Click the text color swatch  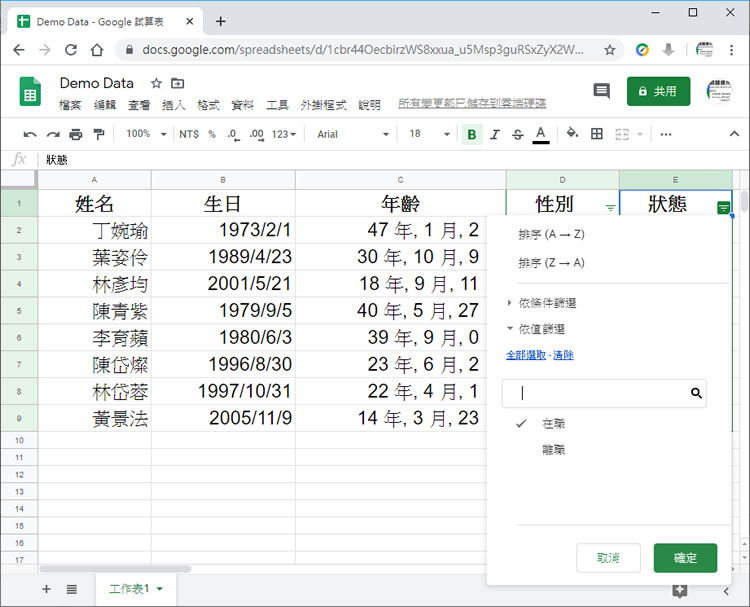click(541, 134)
